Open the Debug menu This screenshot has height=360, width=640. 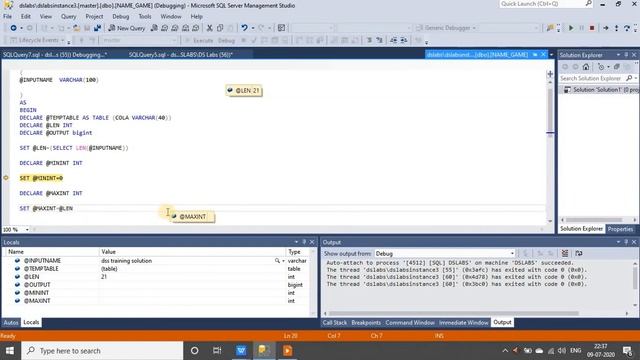(x=120, y=16)
